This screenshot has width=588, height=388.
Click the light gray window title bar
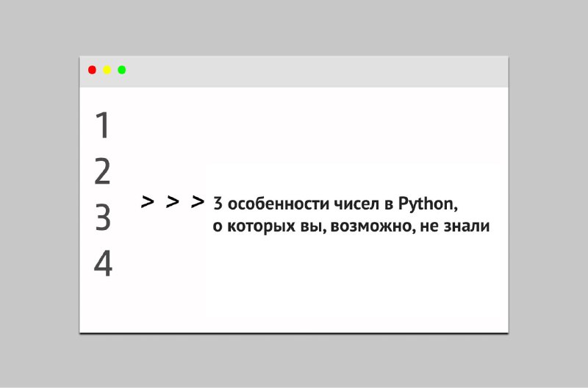click(x=294, y=71)
